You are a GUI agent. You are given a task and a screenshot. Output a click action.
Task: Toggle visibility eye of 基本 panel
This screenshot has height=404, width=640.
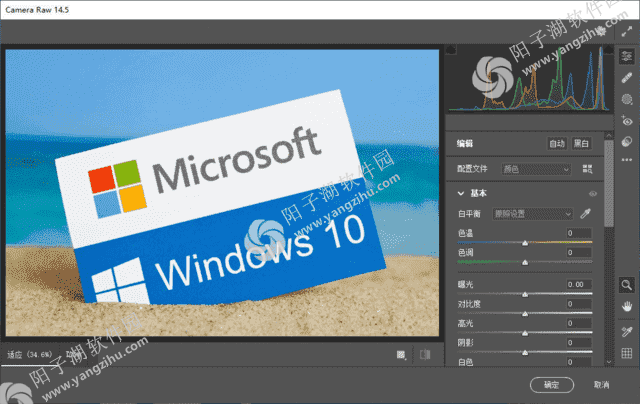tap(593, 193)
